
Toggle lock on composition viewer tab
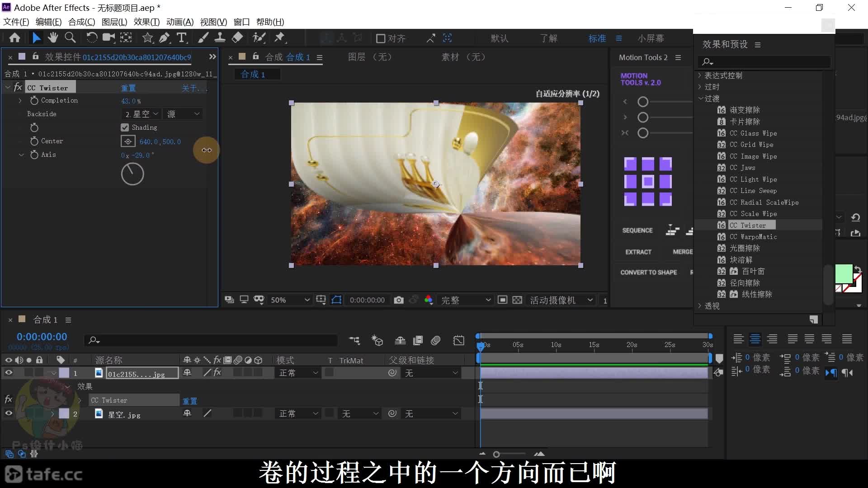256,56
